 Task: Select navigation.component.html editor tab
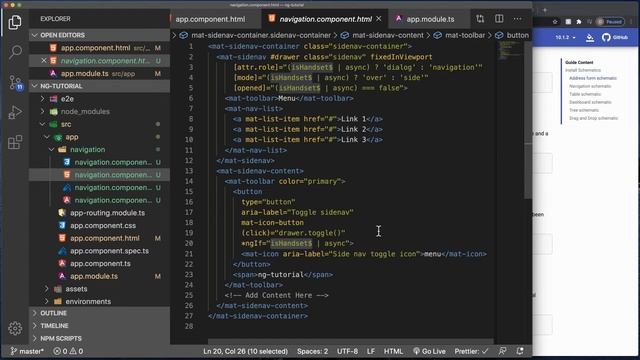[x=325, y=19]
